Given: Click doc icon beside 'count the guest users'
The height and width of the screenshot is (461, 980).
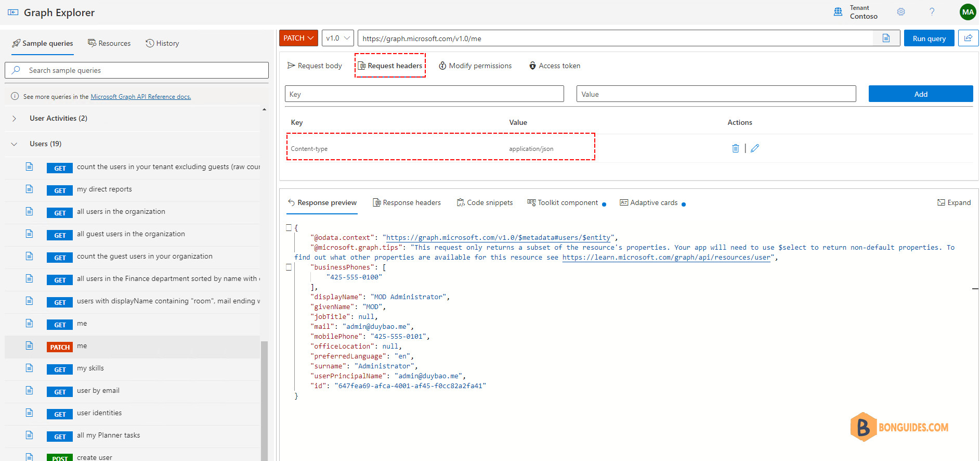Looking at the screenshot, I should (x=29, y=256).
